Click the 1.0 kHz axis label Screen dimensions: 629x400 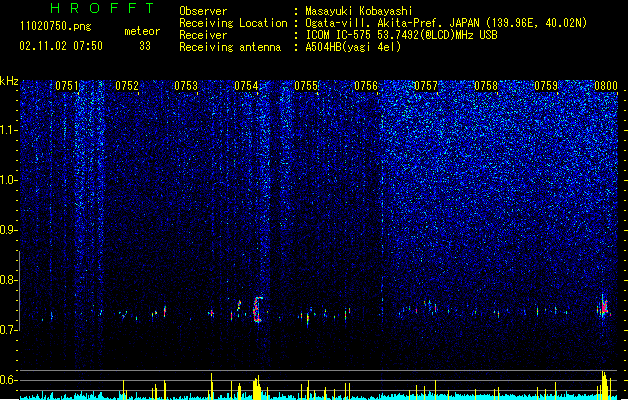click(x=9, y=180)
